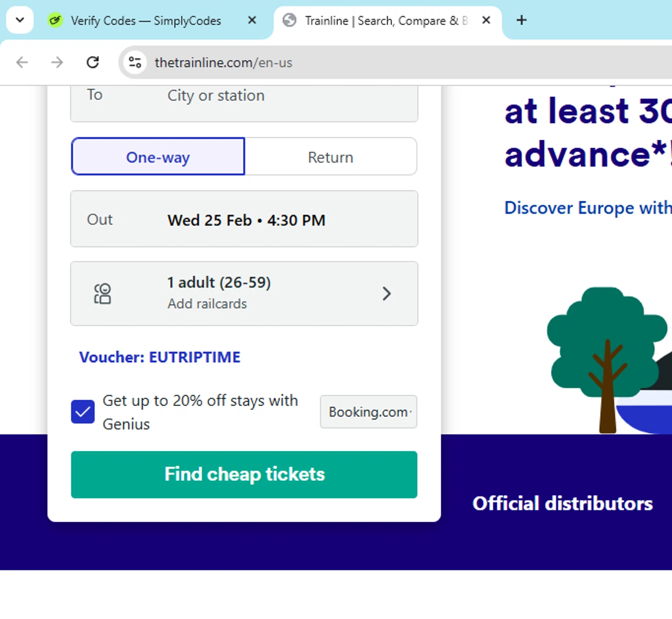
Task: Reload the Trainline page
Action: [x=93, y=62]
